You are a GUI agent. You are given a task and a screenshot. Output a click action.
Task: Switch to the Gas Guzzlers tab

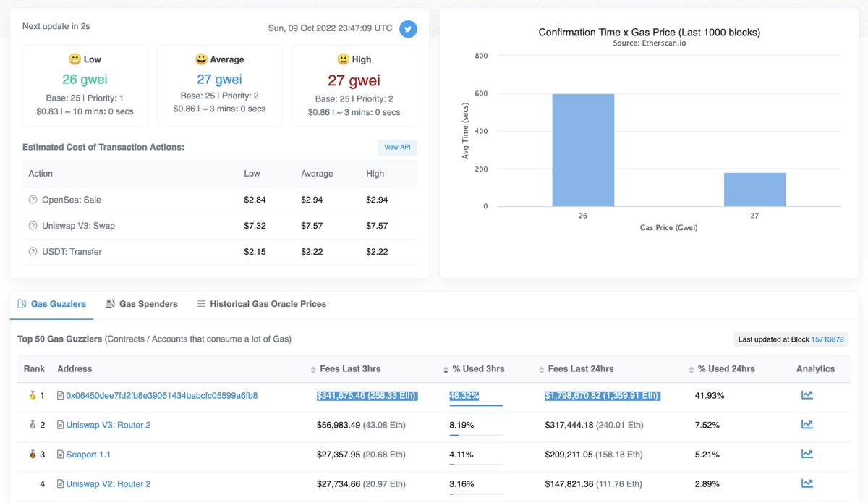click(x=51, y=304)
